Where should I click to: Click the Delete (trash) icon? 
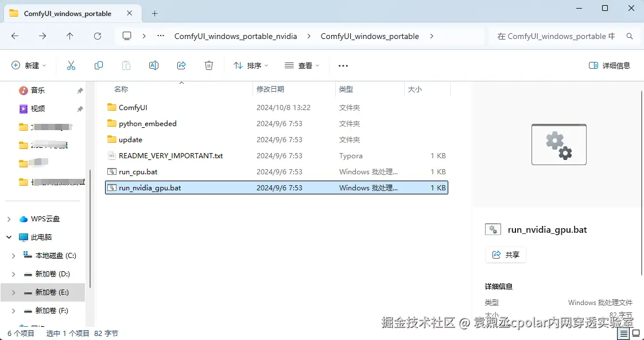click(208, 65)
